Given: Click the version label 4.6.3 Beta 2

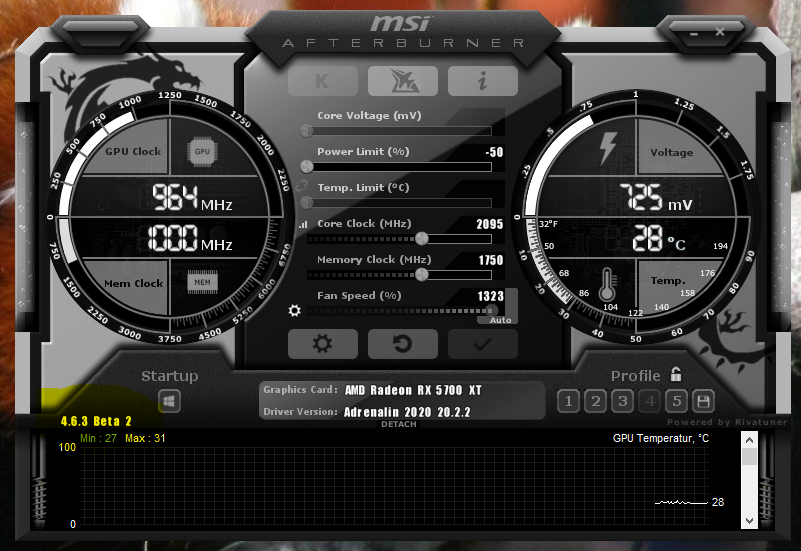Looking at the screenshot, I should tap(96, 421).
